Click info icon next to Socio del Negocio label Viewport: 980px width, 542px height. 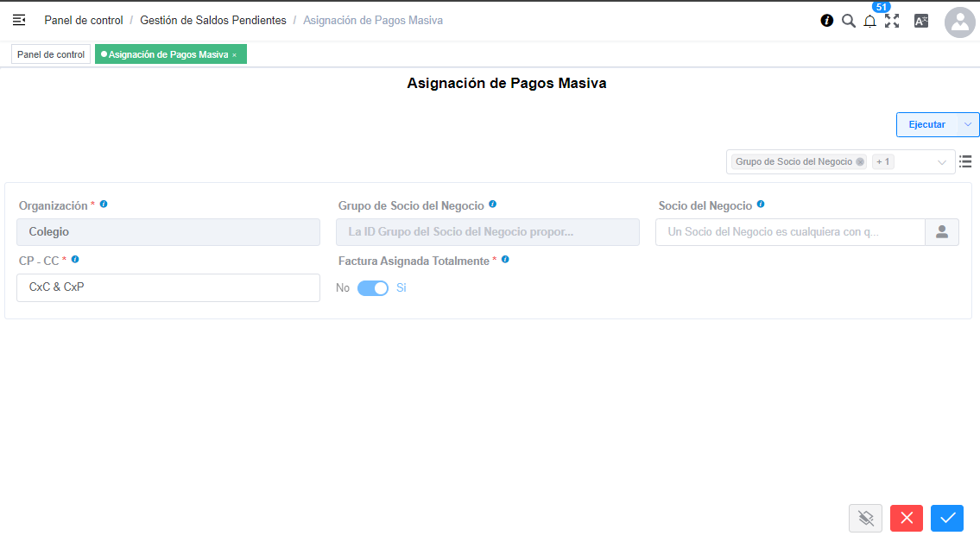click(x=761, y=205)
